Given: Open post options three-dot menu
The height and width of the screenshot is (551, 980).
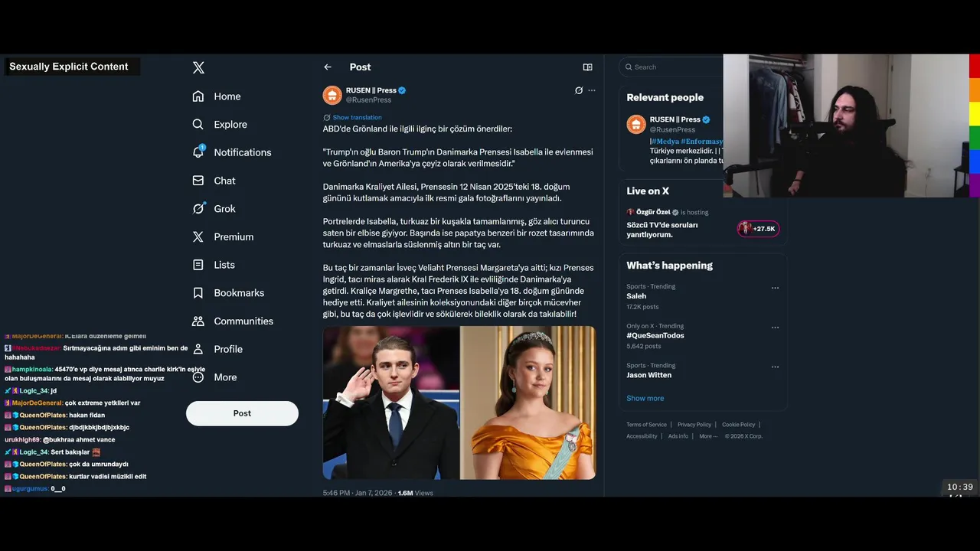Looking at the screenshot, I should [591, 90].
